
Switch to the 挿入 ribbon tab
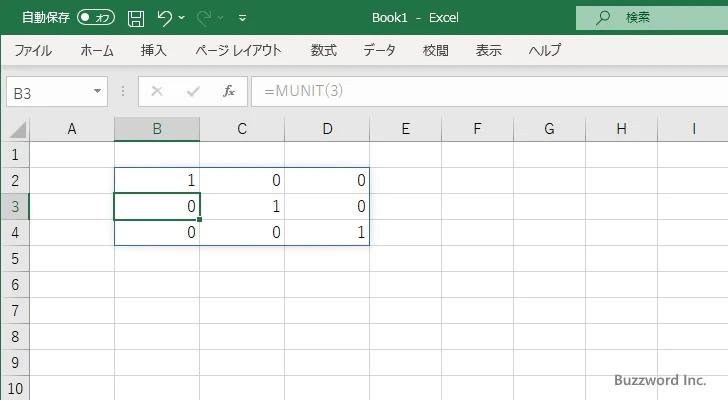pos(154,50)
